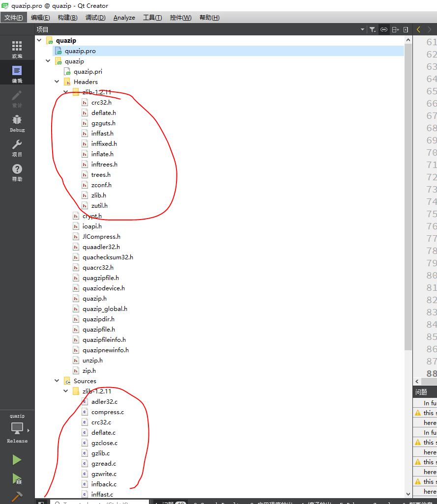
Task: Open the project tree filter icon
Action: pos(373,29)
